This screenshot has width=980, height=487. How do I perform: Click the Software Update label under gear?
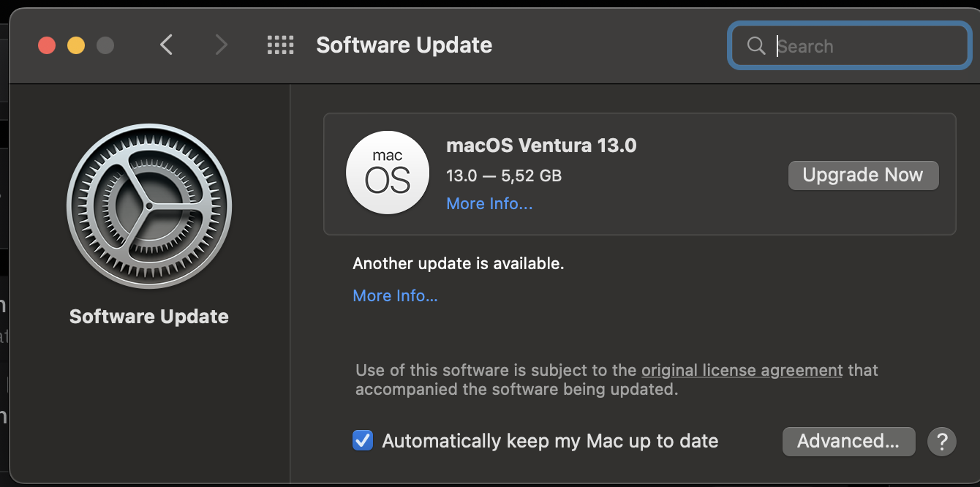[149, 317]
